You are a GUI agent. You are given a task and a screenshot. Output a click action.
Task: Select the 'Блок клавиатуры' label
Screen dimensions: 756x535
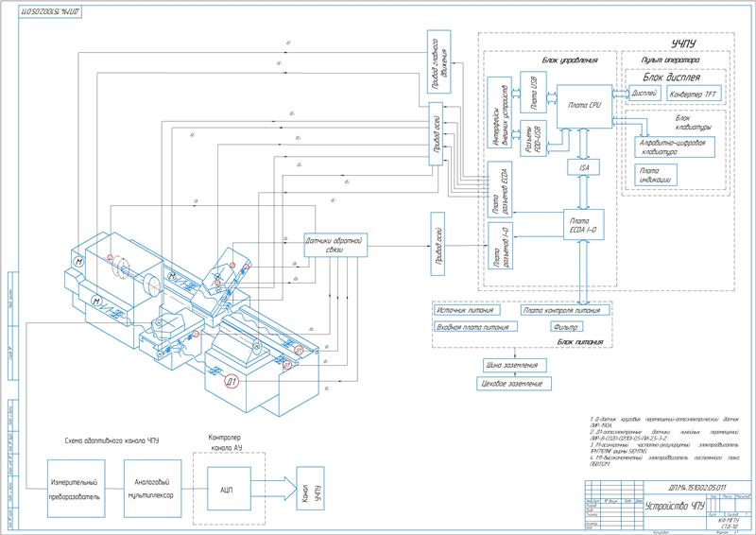tap(693, 123)
